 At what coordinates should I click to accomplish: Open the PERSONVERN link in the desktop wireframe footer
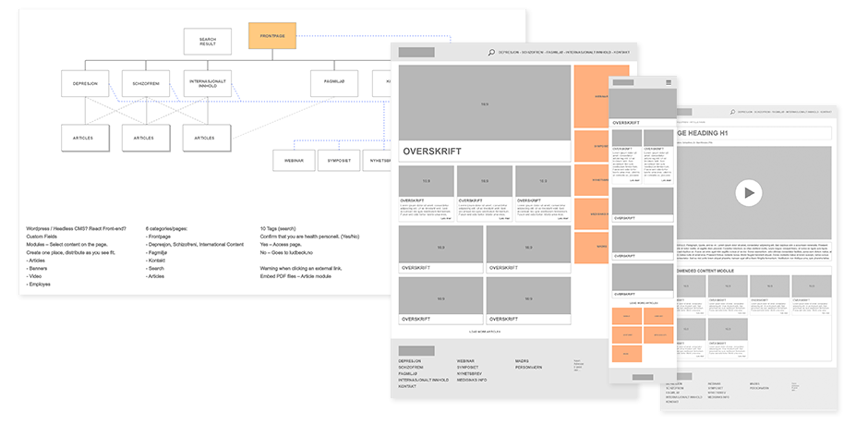coord(529,368)
